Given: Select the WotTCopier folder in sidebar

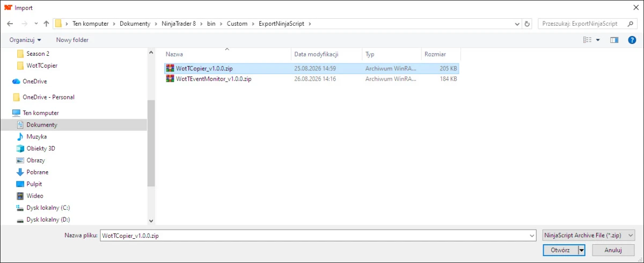Looking at the screenshot, I should tap(42, 65).
